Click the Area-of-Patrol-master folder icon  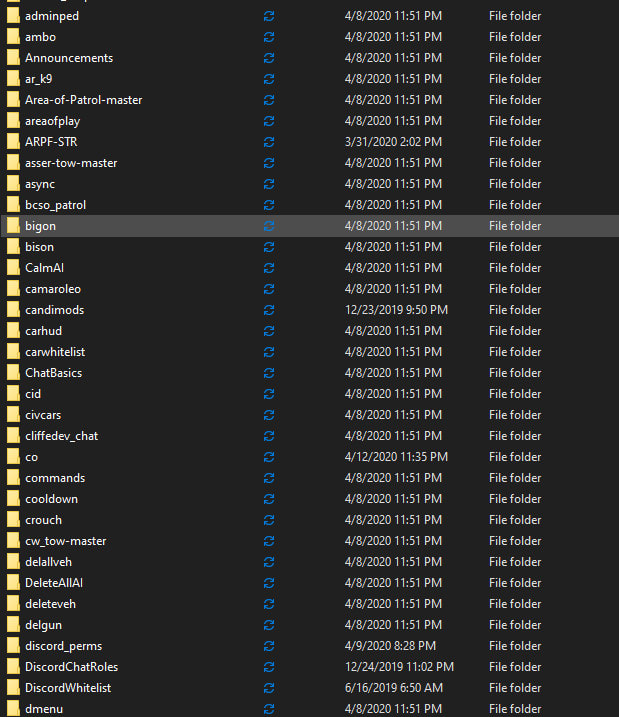pyautogui.click(x=13, y=100)
